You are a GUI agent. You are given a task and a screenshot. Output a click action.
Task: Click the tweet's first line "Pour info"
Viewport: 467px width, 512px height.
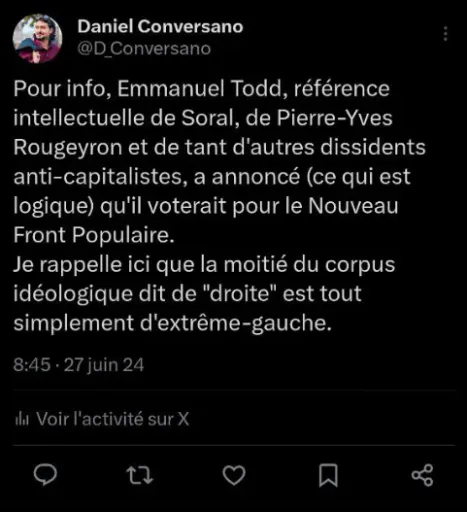(x=62, y=89)
